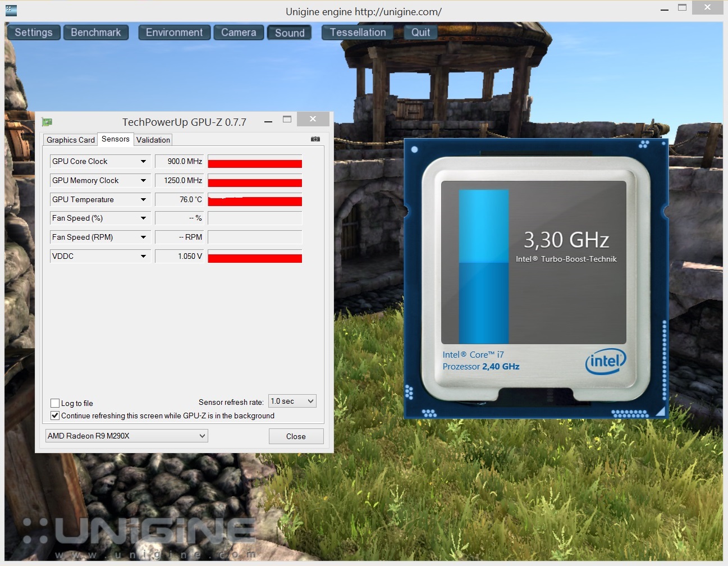728x566 pixels.
Task: Click the Intel Turbo-Boost-Technik label
Action: (x=566, y=259)
